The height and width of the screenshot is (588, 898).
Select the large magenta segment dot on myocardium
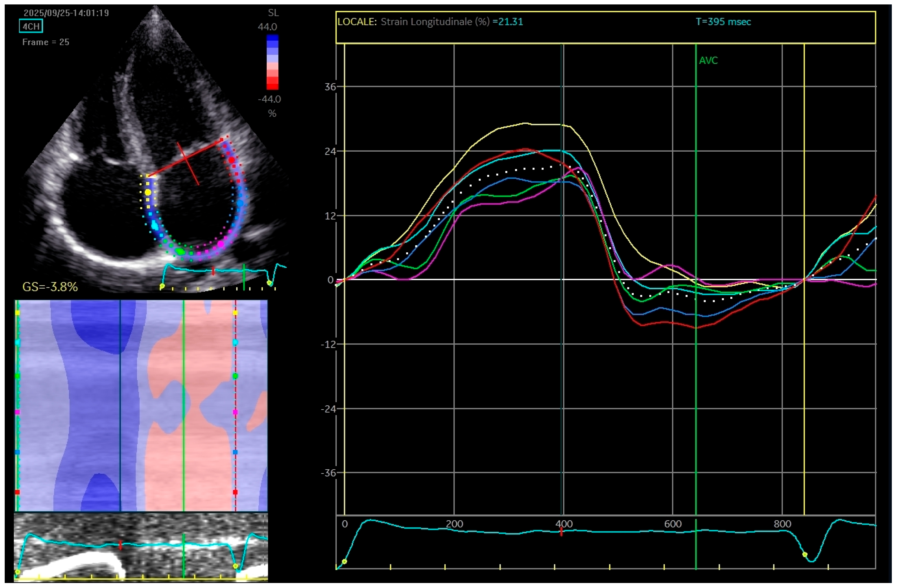[x=221, y=244]
